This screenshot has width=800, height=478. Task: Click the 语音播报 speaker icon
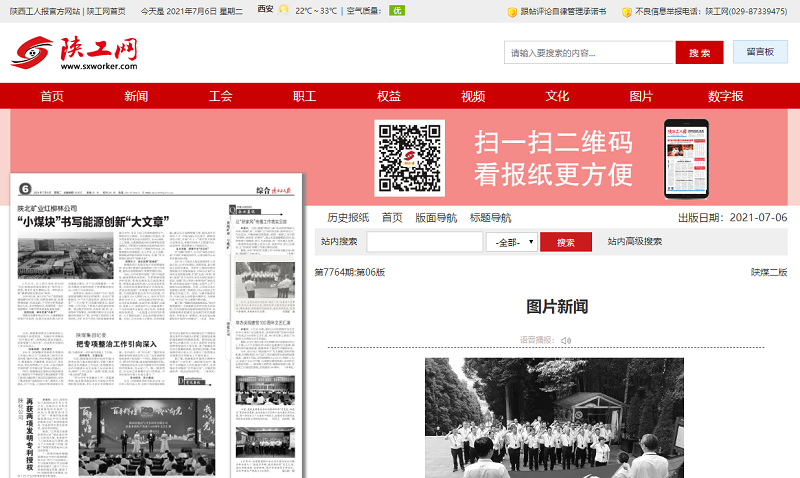coord(566,340)
